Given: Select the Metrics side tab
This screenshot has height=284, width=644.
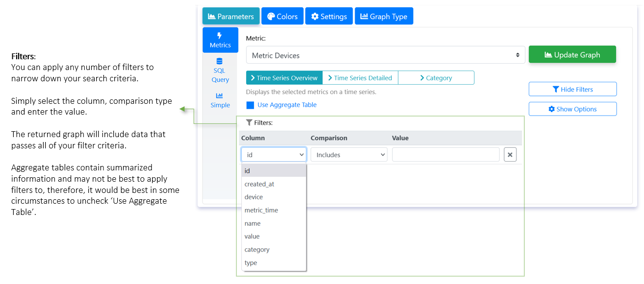Looking at the screenshot, I should (220, 40).
